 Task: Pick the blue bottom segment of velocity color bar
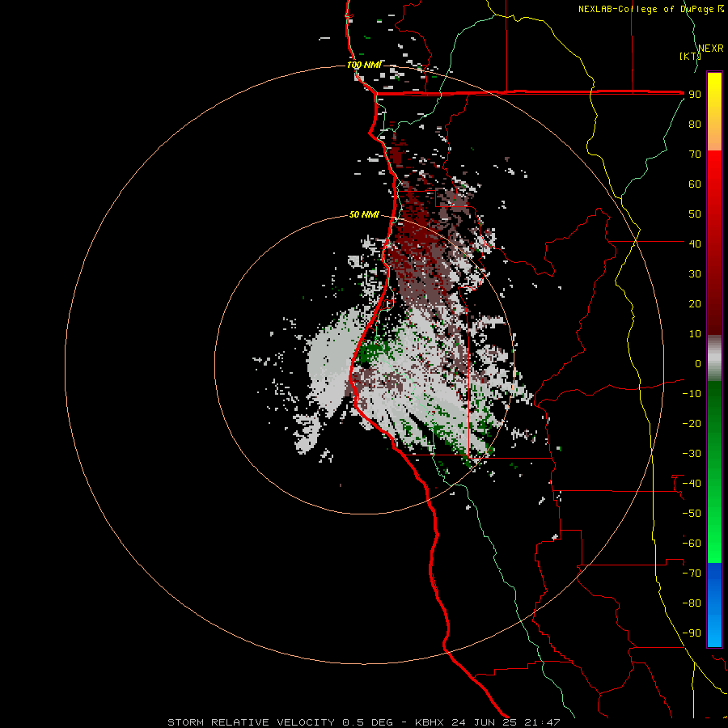(714, 605)
